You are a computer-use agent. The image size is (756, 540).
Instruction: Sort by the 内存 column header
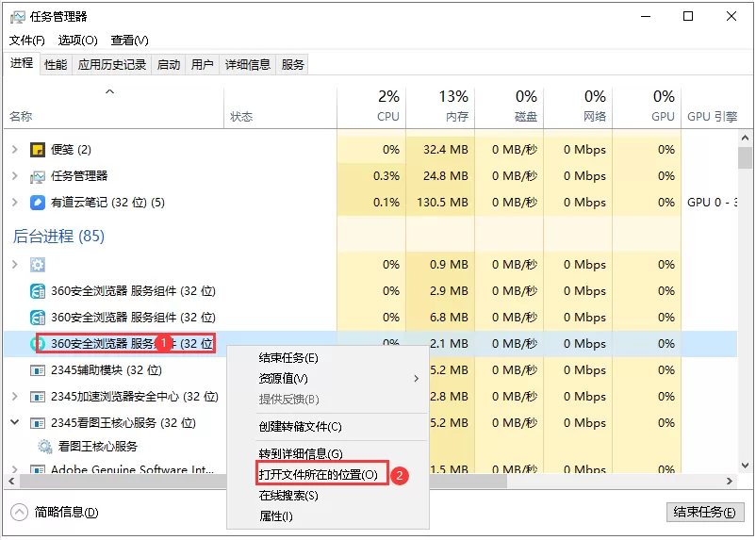click(x=440, y=107)
